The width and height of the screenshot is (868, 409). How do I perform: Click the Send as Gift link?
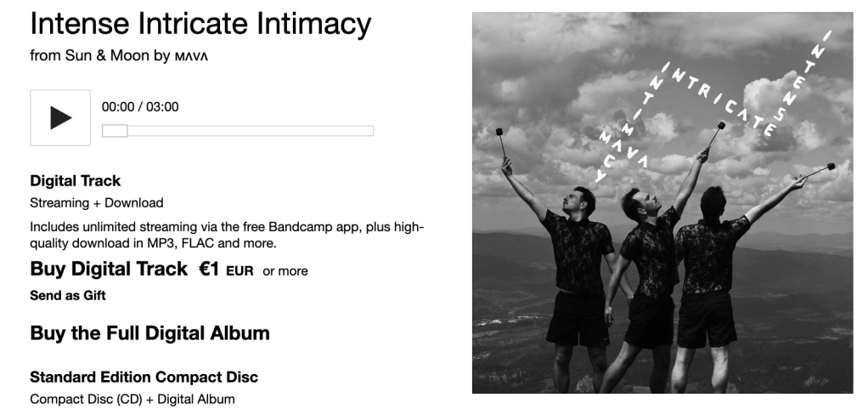[x=68, y=295]
